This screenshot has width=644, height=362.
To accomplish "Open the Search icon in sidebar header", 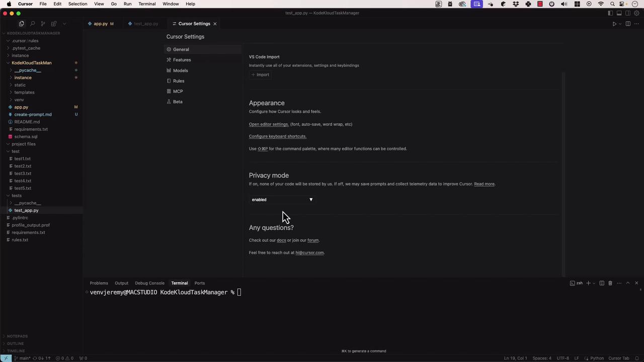I will pyautogui.click(x=32, y=24).
